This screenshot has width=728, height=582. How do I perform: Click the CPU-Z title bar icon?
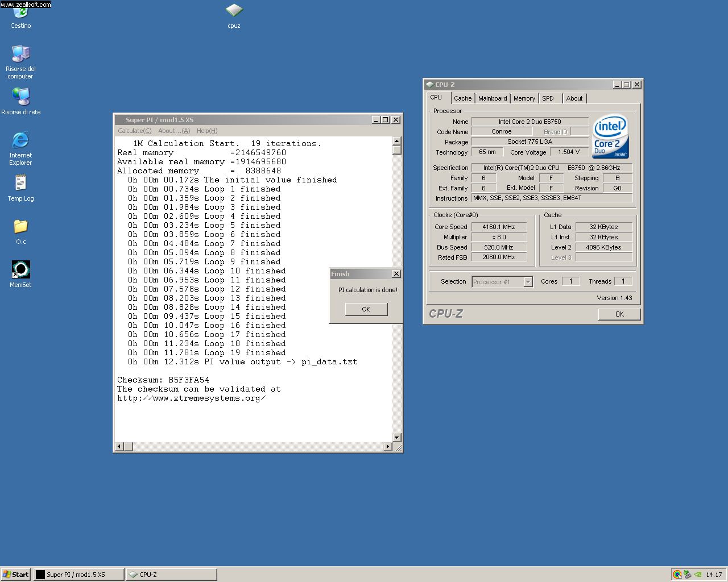[x=430, y=85]
